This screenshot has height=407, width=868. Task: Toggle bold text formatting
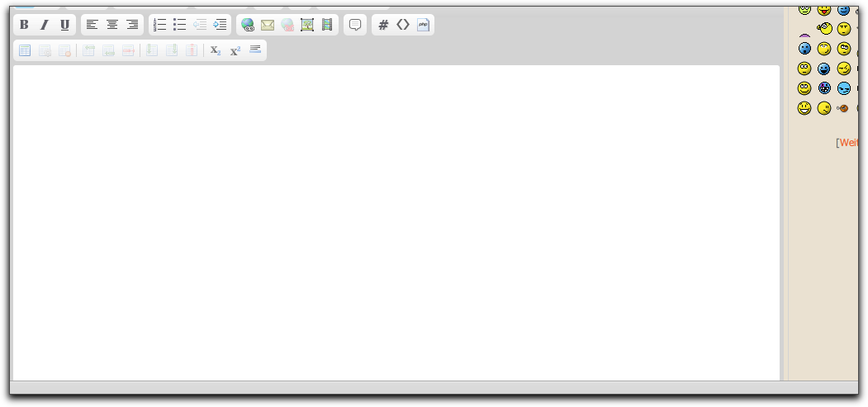click(24, 25)
